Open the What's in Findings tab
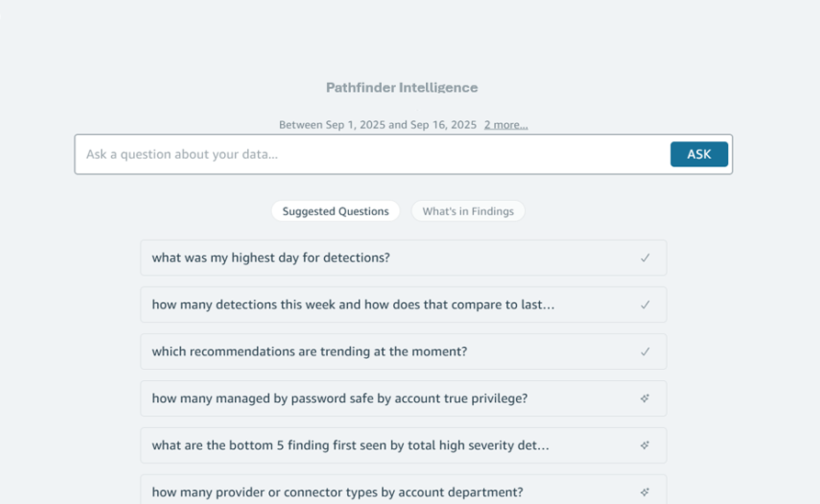This screenshot has height=504, width=820. coord(467,211)
